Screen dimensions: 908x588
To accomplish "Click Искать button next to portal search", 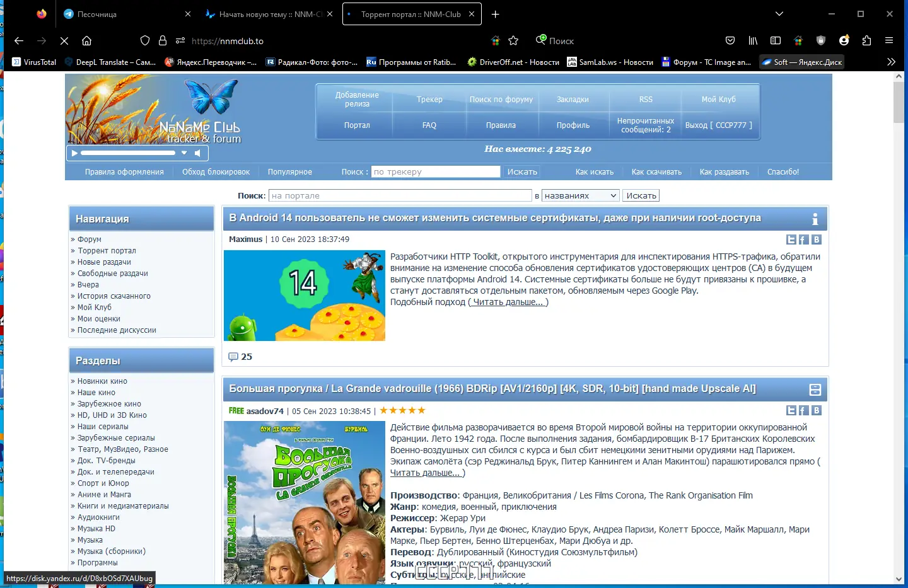I will tap(641, 196).
